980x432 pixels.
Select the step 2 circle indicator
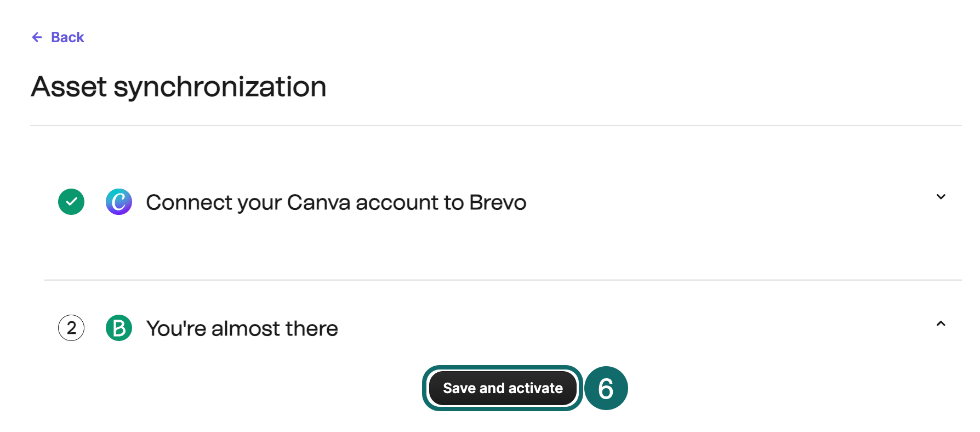tap(71, 328)
